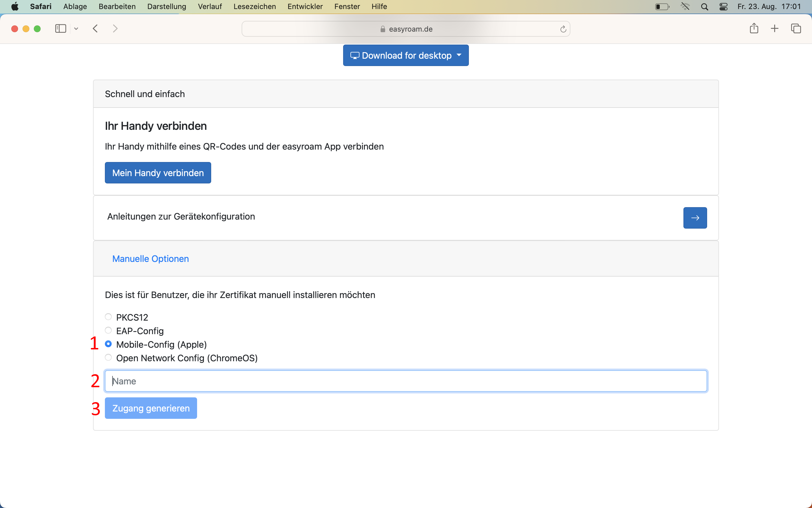Viewport: 812px width, 508px height.
Task: Select Mobile-Config (Apple) radio option
Action: point(108,344)
